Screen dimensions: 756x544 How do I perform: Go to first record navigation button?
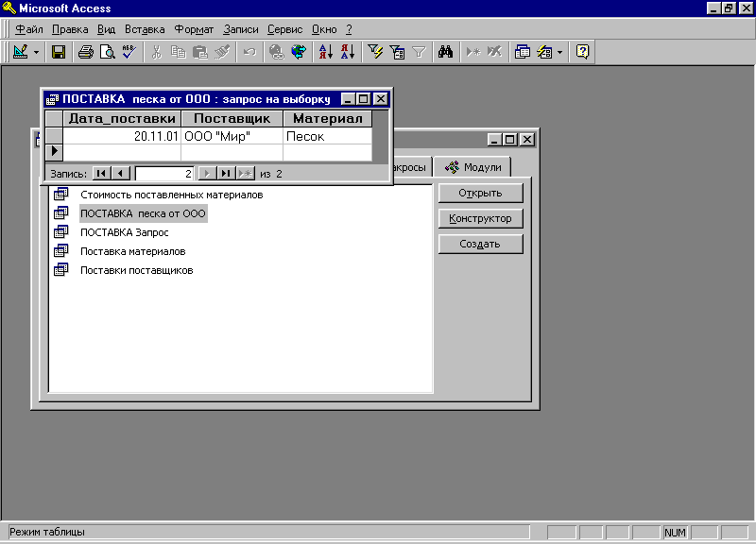(x=101, y=173)
